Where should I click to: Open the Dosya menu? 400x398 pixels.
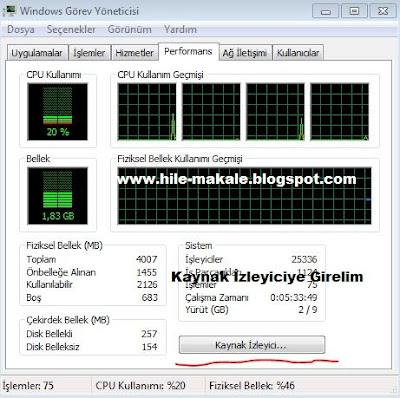pos(21,29)
